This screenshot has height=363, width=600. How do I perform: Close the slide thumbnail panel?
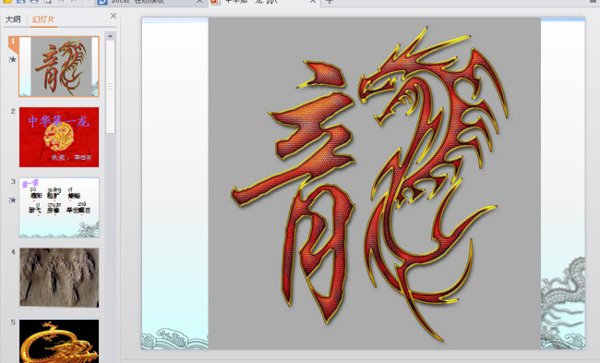pyautogui.click(x=113, y=16)
